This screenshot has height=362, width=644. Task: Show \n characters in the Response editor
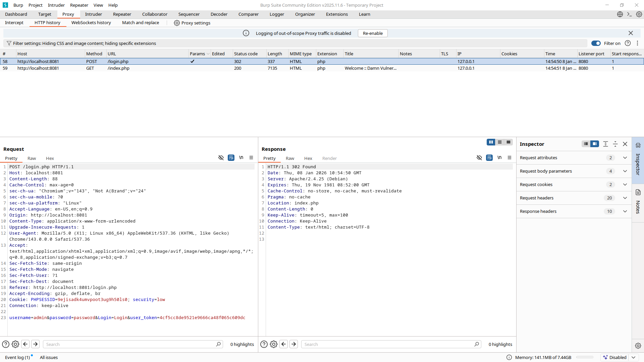click(499, 158)
